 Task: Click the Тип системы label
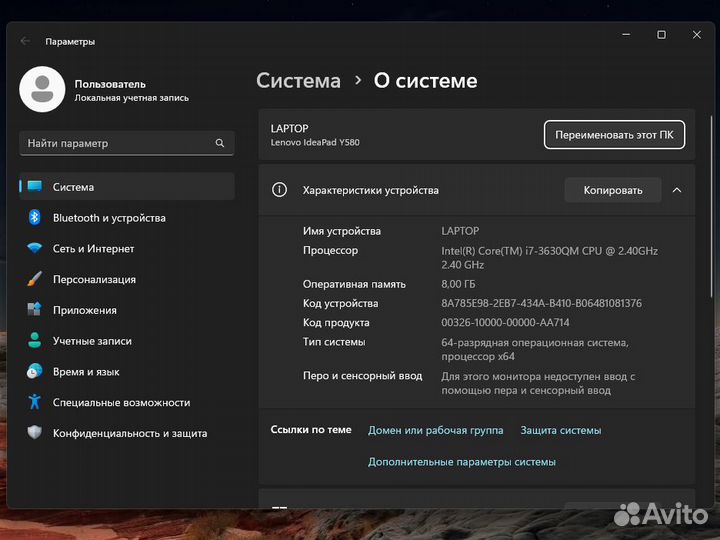coord(334,342)
